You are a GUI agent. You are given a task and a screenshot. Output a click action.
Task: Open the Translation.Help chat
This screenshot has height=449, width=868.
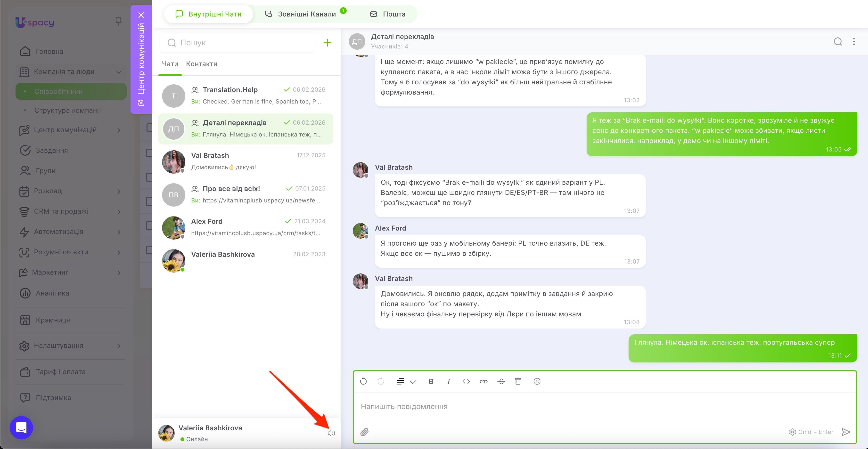coord(246,96)
